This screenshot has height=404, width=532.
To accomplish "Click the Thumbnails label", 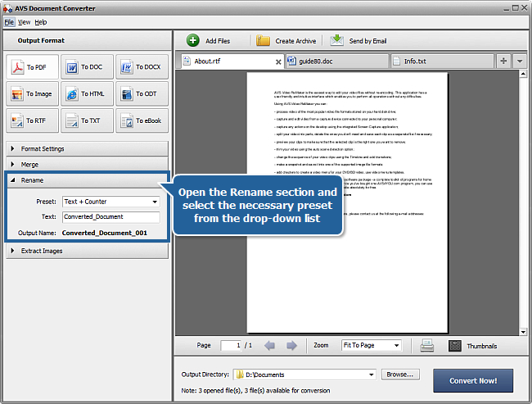I will [482, 346].
